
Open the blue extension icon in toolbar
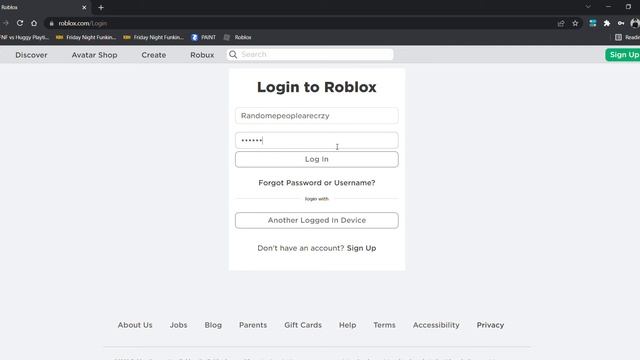pyautogui.click(x=593, y=23)
